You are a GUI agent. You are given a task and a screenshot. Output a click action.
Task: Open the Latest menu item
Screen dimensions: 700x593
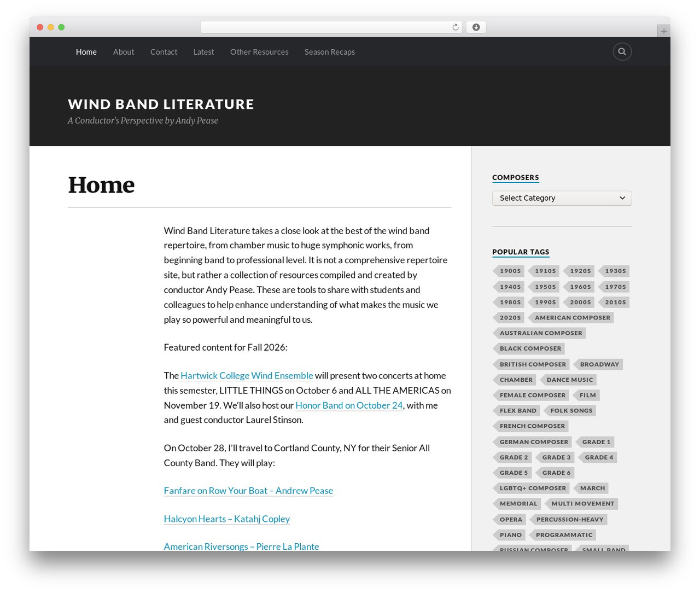pyautogui.click(x=203, y=52)
